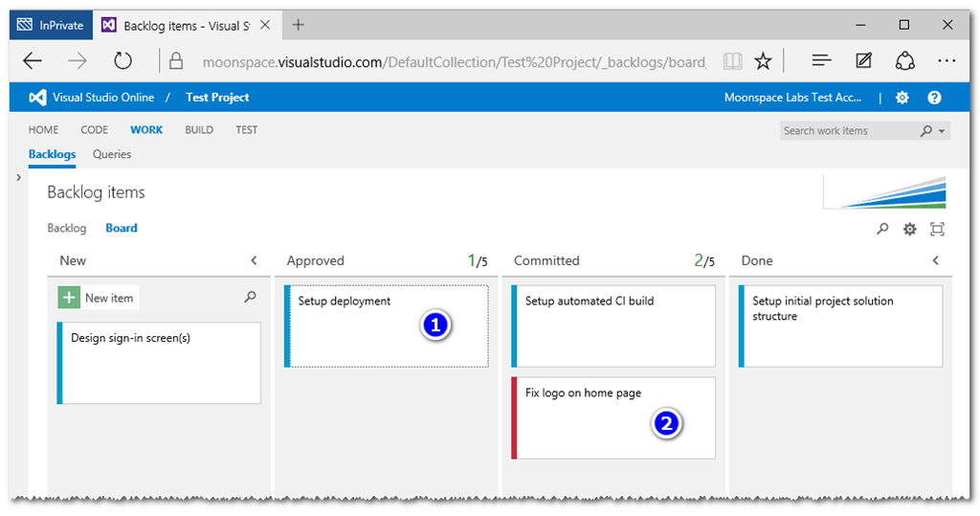Open the HOME hub
Image resolution: width=980 pixels, height=516 pixels.
(x=43, y=130)
